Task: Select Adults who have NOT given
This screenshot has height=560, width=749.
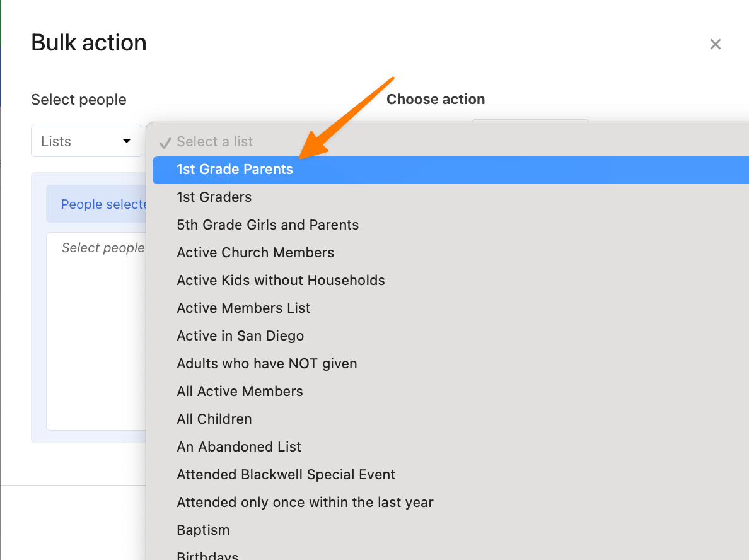Action: point(450,364)
